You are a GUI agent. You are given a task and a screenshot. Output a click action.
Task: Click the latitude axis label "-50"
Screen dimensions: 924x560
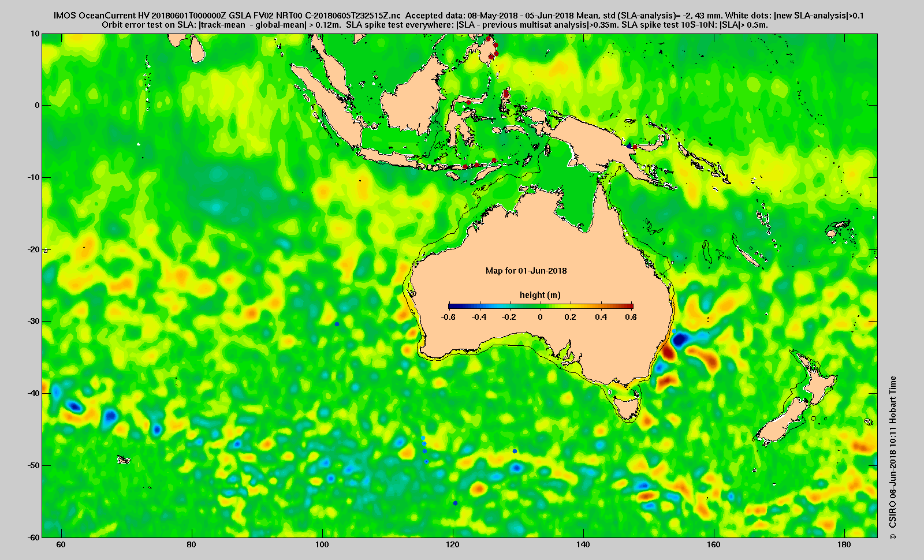tap(33, 465)
